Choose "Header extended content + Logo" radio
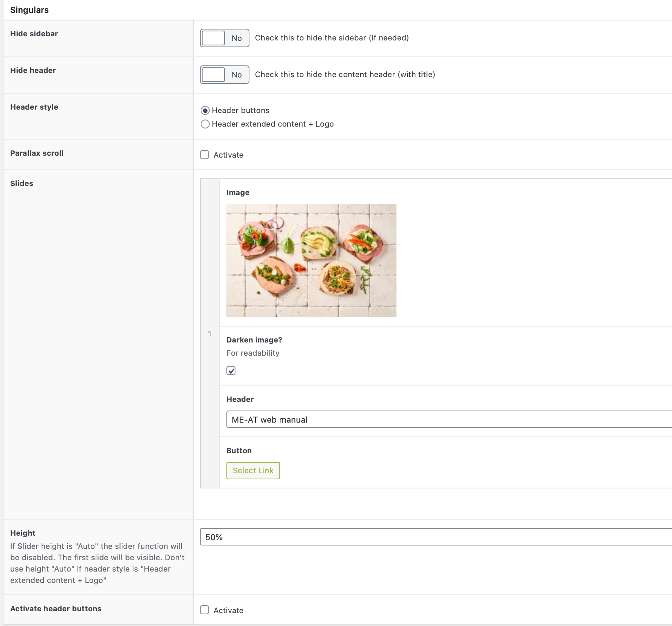The image size is (672, 626). [205, 124]
